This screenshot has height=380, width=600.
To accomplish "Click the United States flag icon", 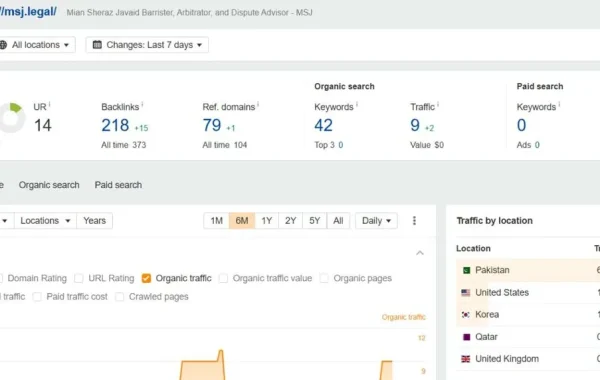I will [466, 293].
